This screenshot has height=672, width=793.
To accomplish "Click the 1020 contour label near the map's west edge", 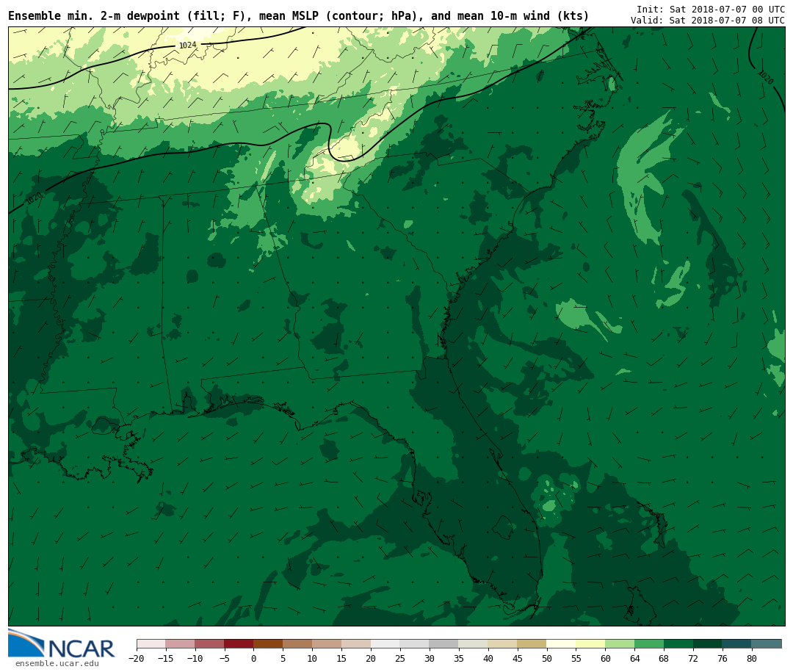I will [34, 198].
